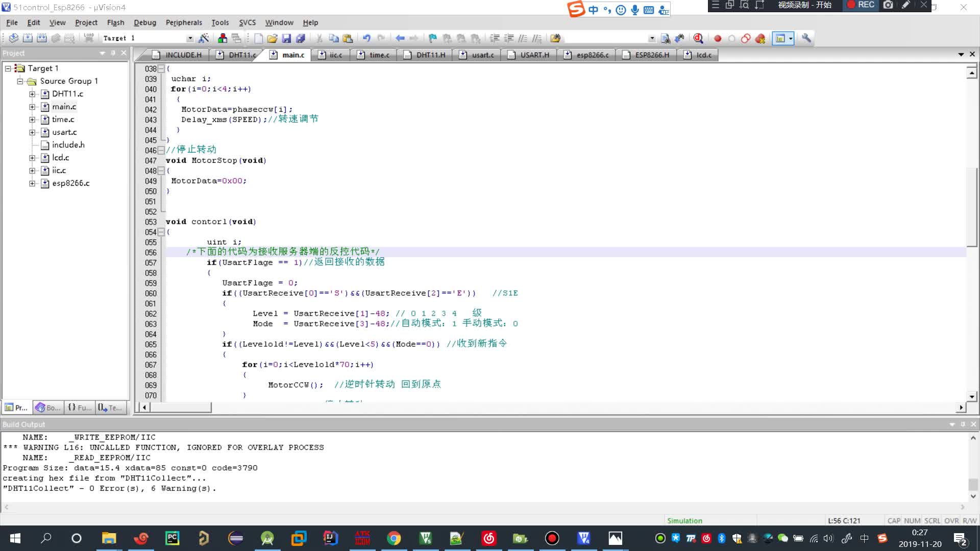Click the Undo toolbar icon
Screen dimensions: 980x551
pyautogui.click(x=365, y=38)
